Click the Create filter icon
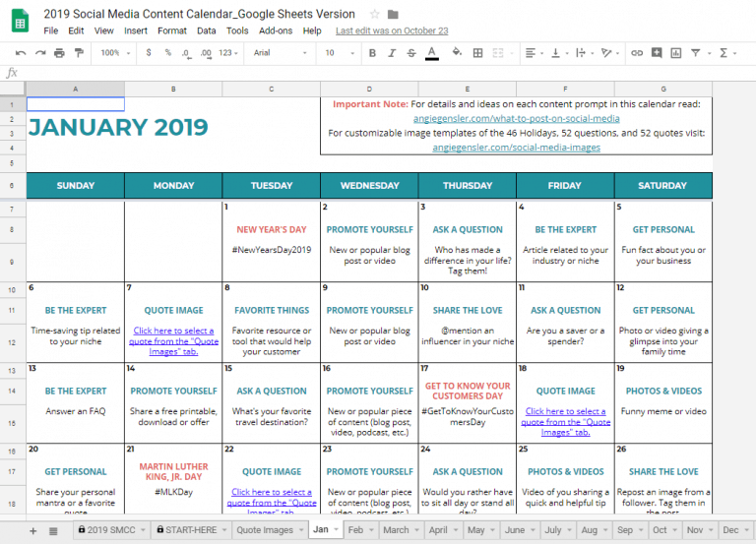The image size is (756, 544). (695, 53)
